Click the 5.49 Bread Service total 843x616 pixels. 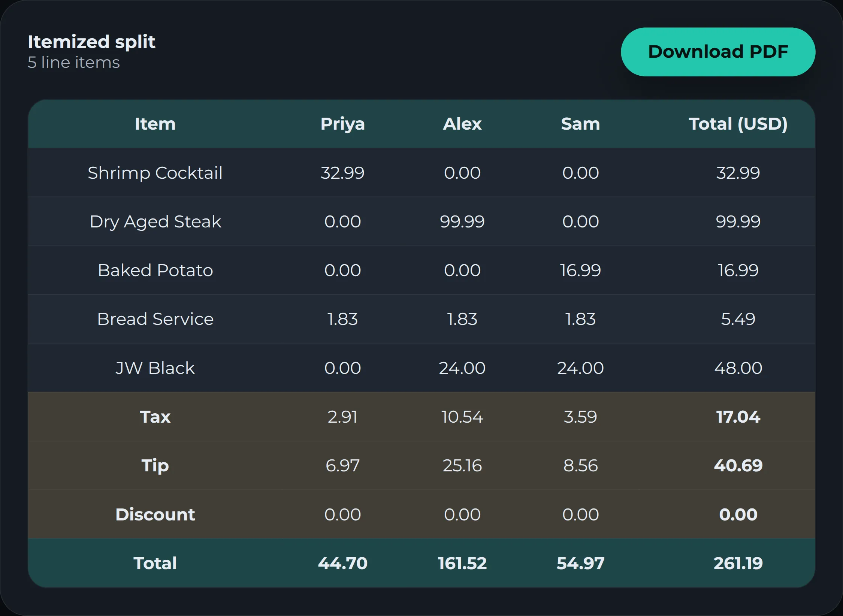(738, 319)
